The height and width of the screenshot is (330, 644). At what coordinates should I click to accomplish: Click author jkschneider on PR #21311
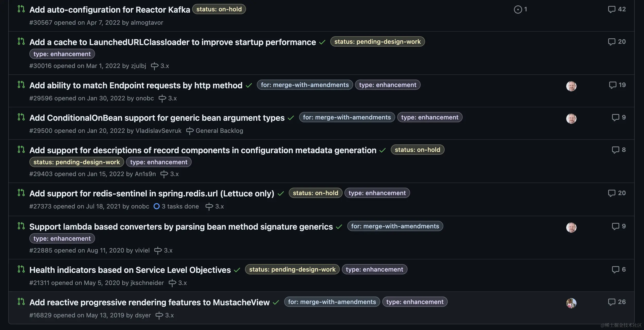pos(147,283)
